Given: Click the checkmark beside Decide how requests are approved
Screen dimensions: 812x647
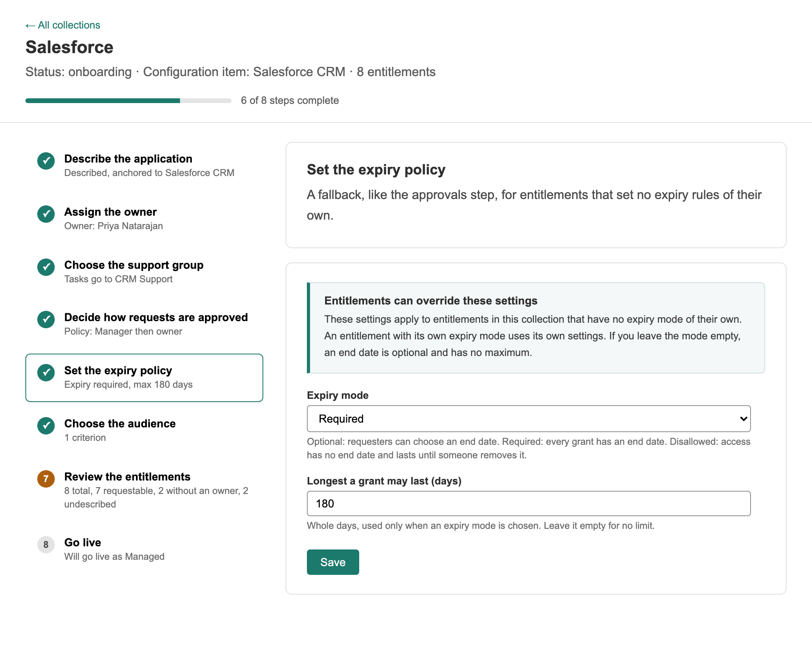Looking at the screenshot, I should tap(46, 320).
